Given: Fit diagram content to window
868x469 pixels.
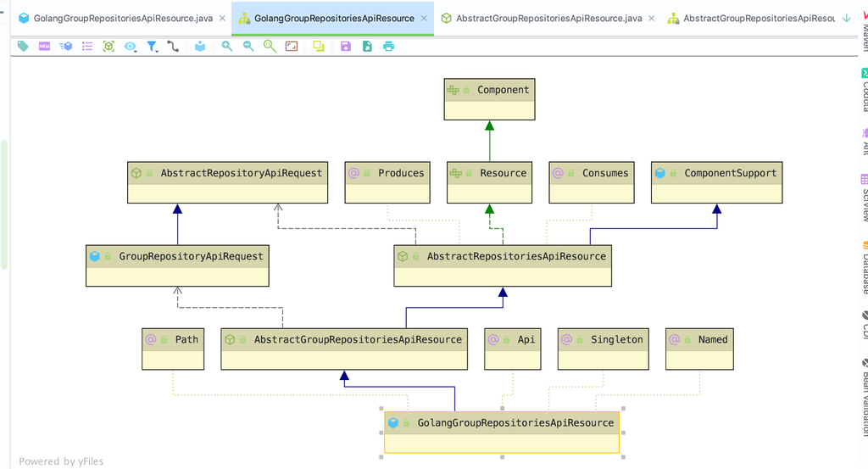Looking at the screenshot, I should pos(292,47).
